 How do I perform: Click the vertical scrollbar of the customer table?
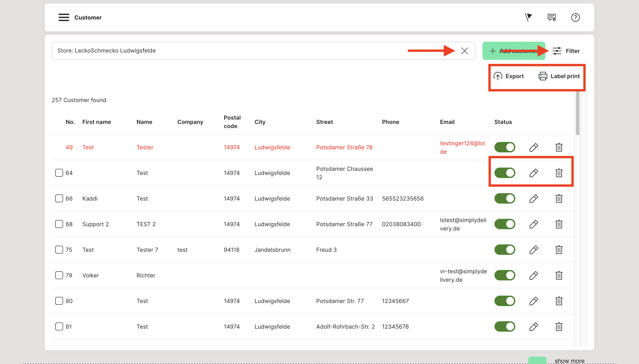(577, 114)
